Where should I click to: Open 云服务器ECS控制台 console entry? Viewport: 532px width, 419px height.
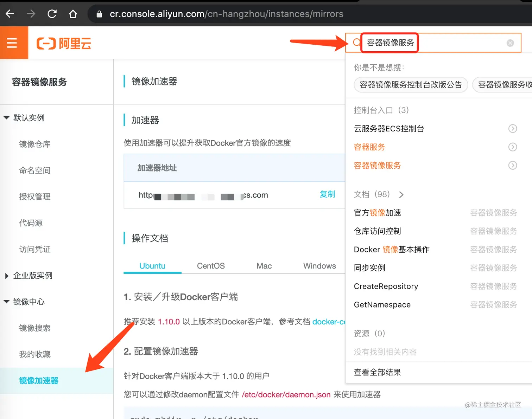pos(389,129)
